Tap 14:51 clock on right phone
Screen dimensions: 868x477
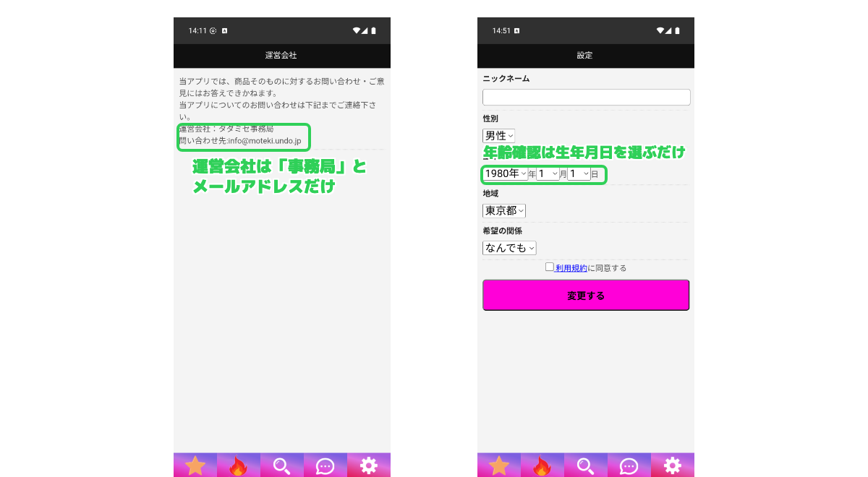click(501, 31)
